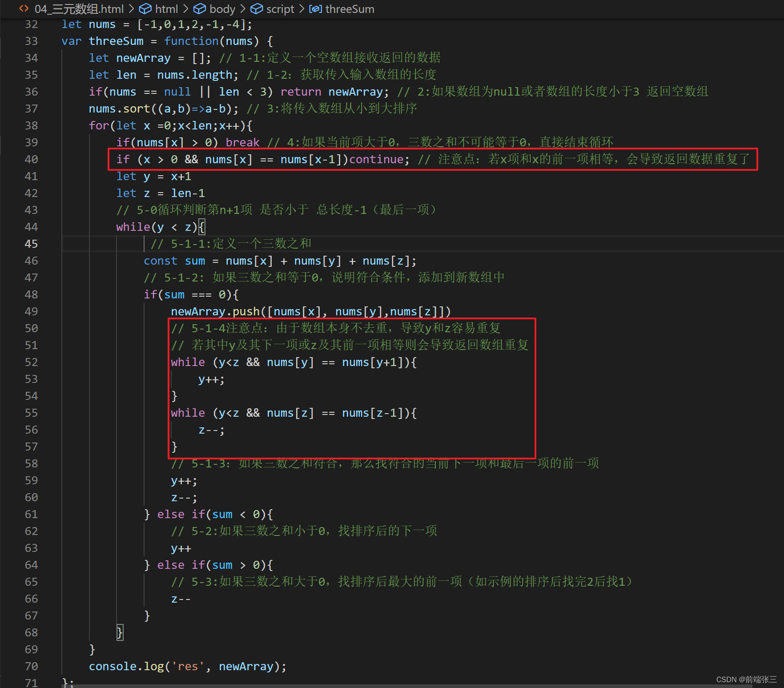Click 'newArray.push([nums[x], nums[y],nums[z]])'
The image size is (784, 688).
(x=311, y=311)
